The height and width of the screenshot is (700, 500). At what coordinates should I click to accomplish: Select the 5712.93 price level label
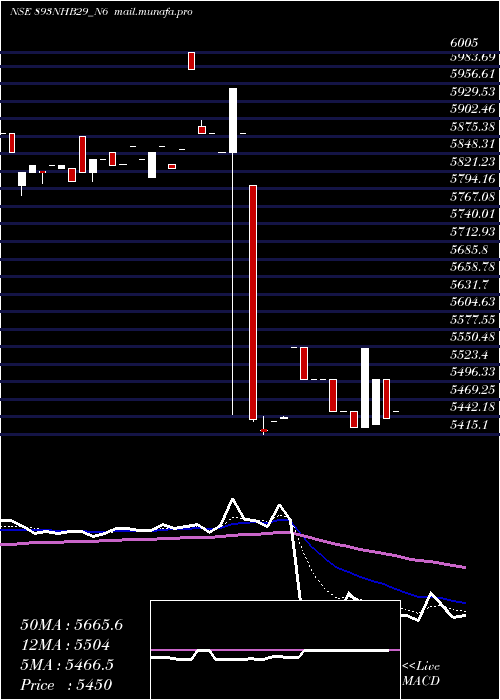472,231
